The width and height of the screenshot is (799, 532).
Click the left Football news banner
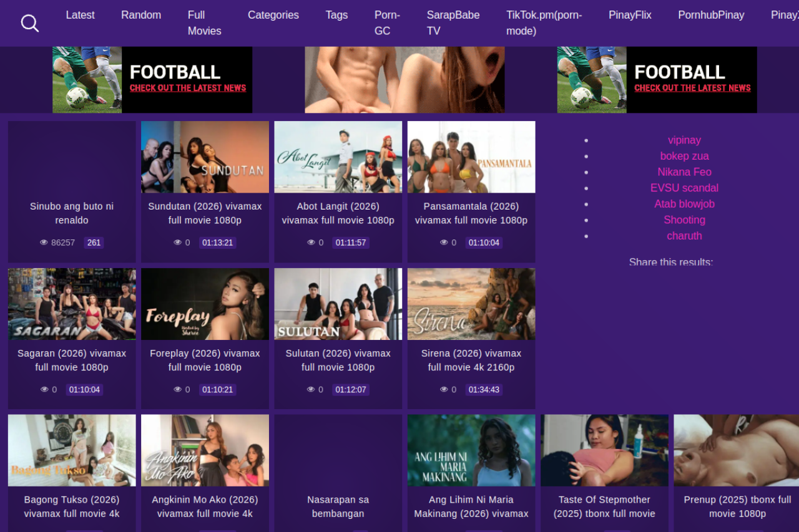[152, 80]
